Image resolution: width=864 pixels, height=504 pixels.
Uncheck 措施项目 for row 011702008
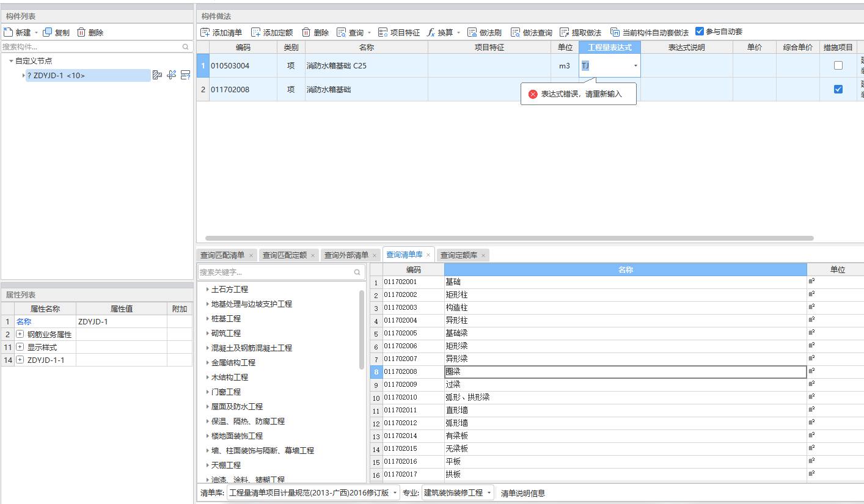click(838, 89)
